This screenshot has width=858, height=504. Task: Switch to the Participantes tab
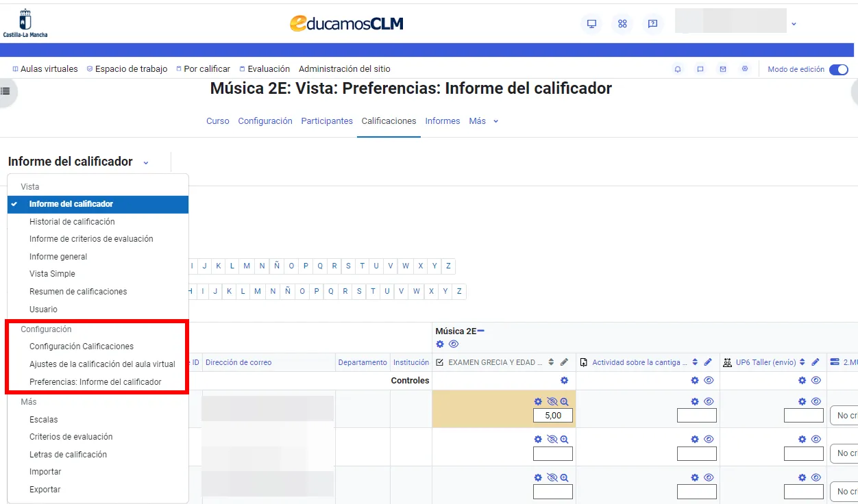pyautogui.click(x=327, y=121)
